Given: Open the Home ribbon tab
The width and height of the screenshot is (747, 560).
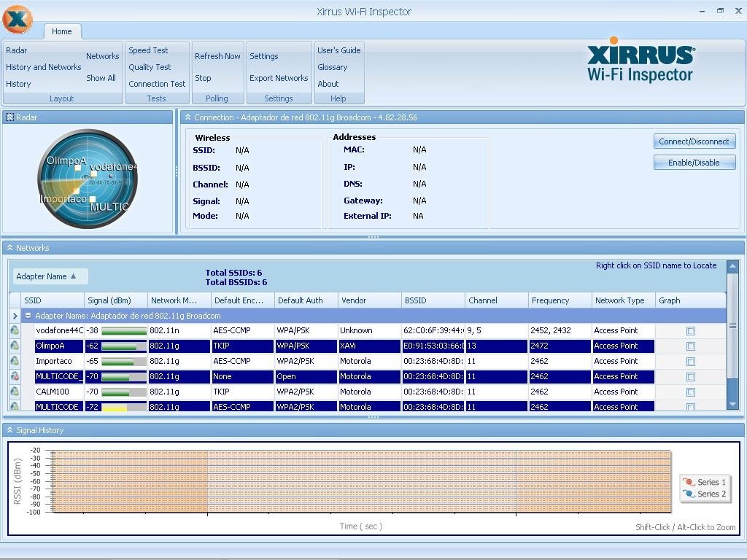Looking at the screenshot, I should (62, 31).
